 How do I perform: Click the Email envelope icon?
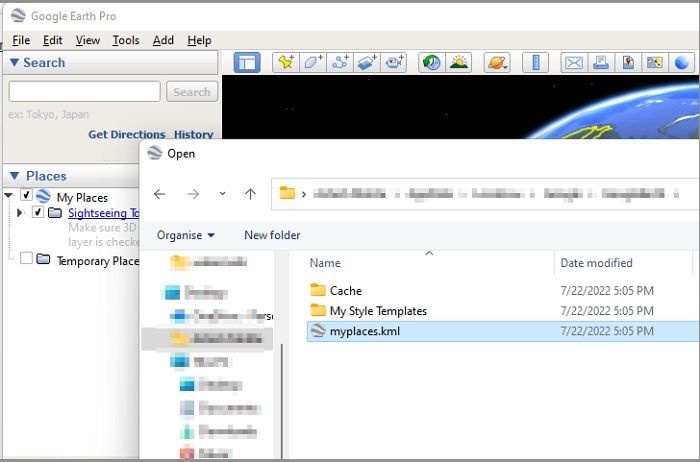tap(573, 62)
